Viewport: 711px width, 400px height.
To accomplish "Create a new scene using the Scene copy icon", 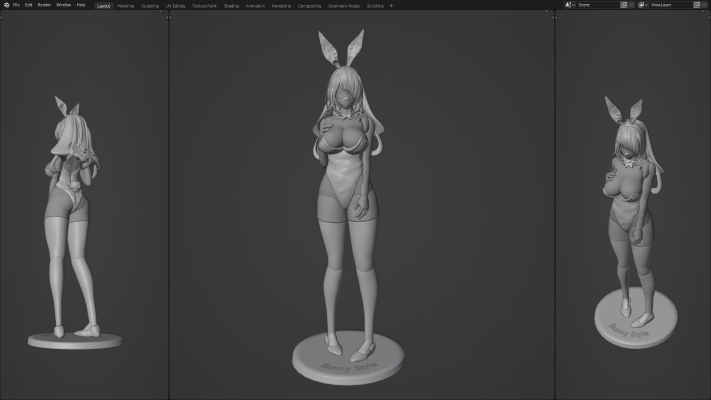I will 623,5.
